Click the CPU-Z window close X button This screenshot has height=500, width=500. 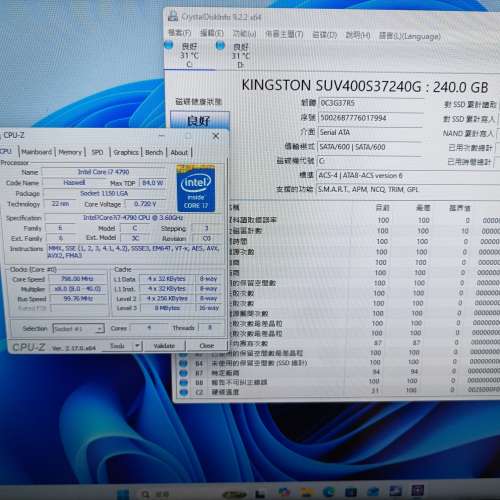pyautogui.click(x=216, y=136)
